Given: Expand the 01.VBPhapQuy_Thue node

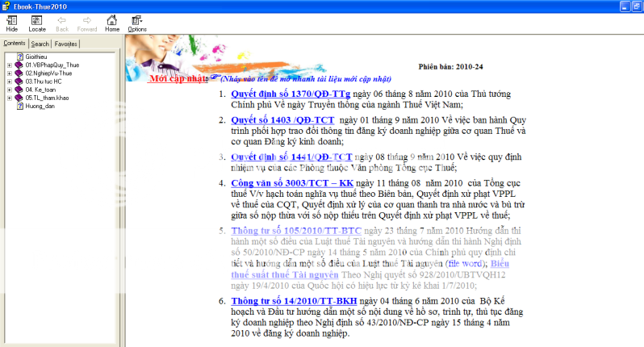Looking at the screenshot, I should tap(10, 65).
